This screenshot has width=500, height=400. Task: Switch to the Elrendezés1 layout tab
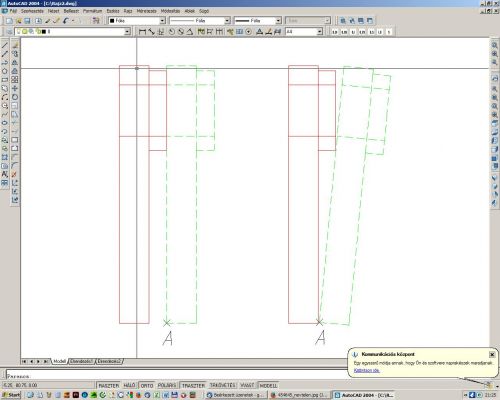coord(82,361)
